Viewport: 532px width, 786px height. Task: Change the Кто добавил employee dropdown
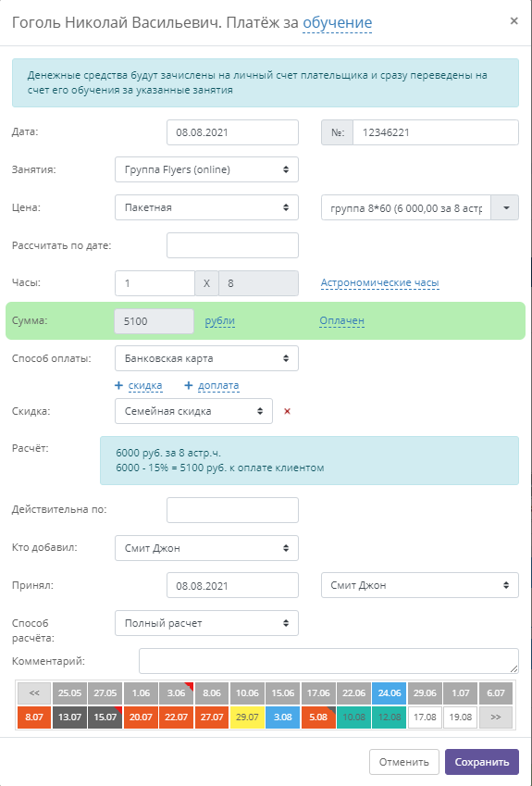[206, 548]
